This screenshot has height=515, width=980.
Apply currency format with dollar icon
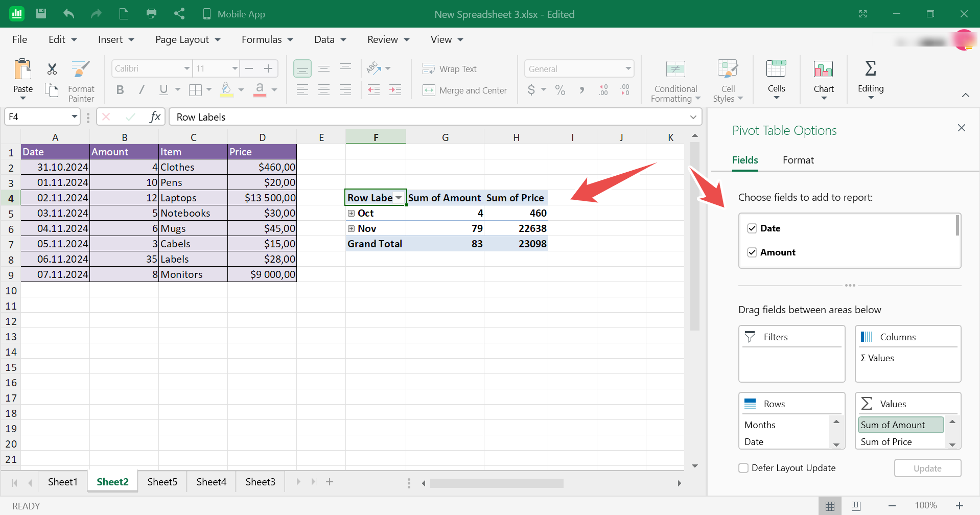pos(531,90)
